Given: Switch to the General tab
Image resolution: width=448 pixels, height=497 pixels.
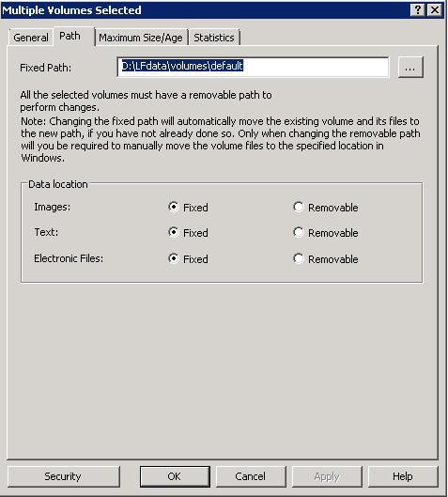Looking at the screenshot, I should (31, 38).
